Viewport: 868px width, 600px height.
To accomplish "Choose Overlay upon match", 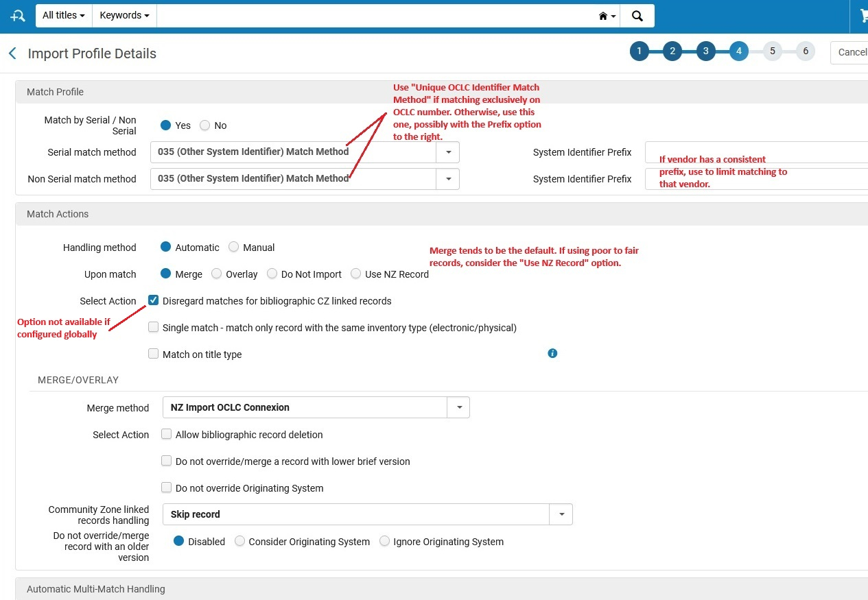I will [217, 274].
